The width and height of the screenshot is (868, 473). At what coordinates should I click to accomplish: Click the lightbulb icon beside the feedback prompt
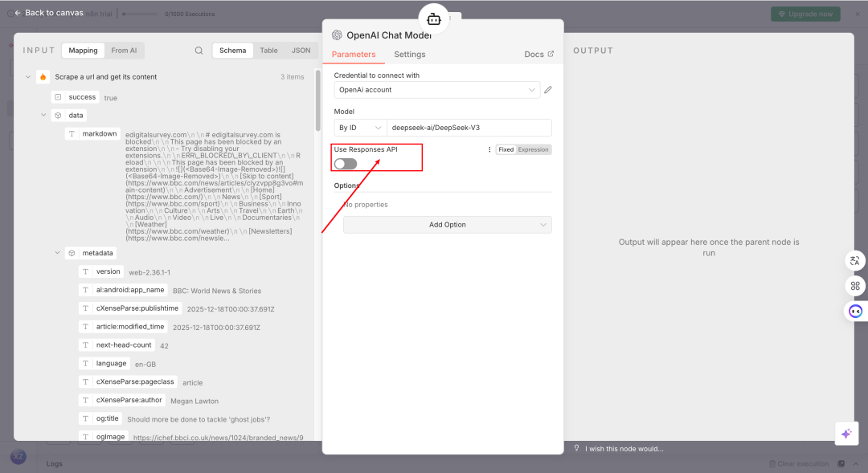click(x=576, y=448)
